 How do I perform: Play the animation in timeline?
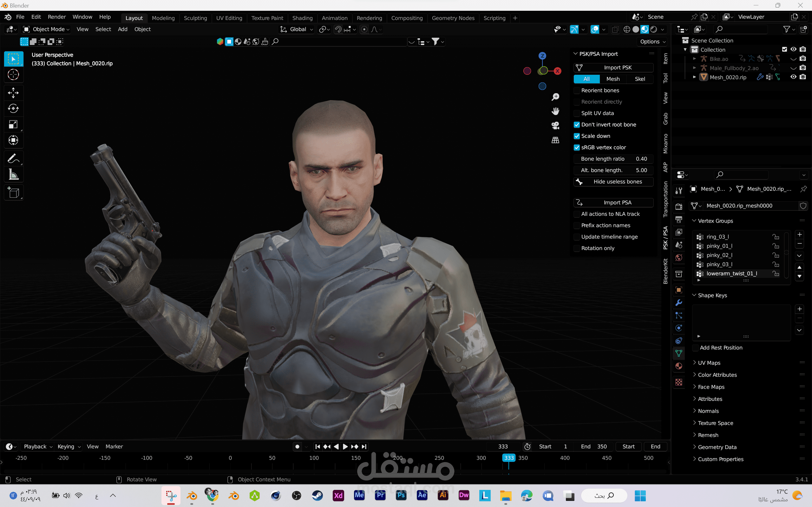click(x=345, y=447)
